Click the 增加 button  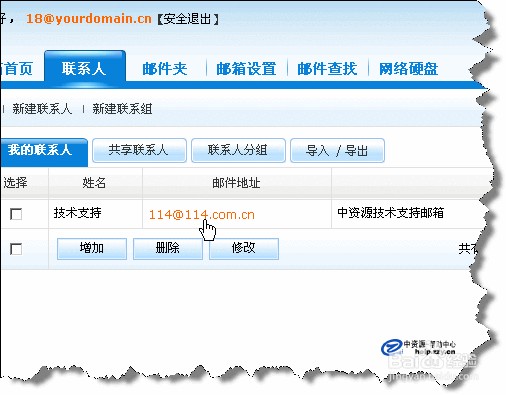(92, 248)
